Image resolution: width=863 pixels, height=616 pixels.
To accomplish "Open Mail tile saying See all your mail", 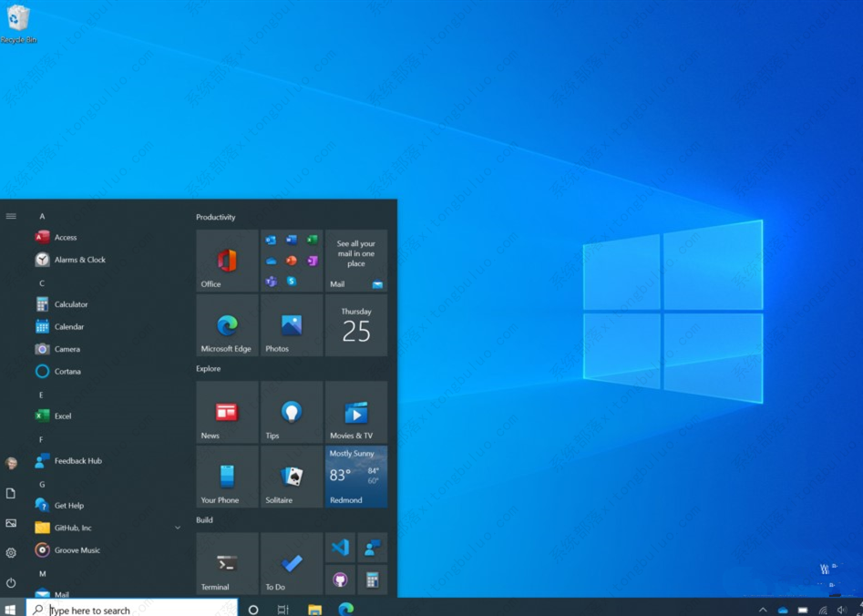I will (x=355, y=260).
